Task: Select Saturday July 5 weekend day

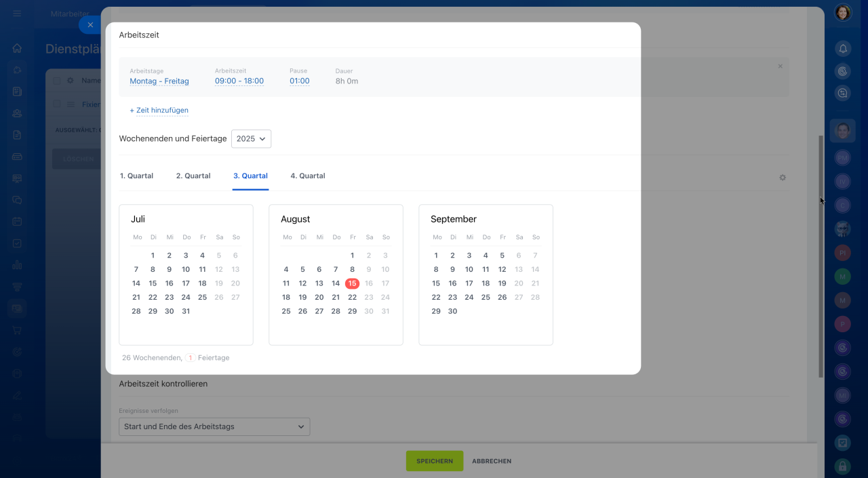Action: [219, 256]
